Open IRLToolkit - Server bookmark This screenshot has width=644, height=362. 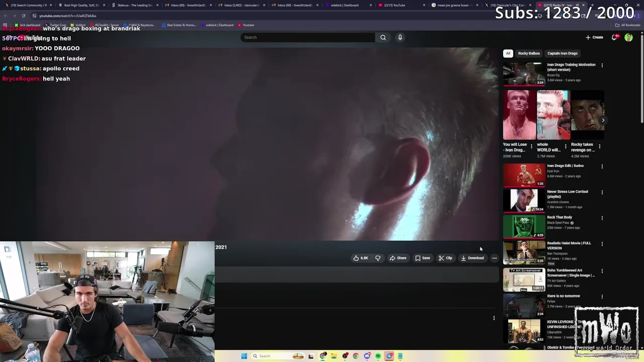[x=105, y=25]
